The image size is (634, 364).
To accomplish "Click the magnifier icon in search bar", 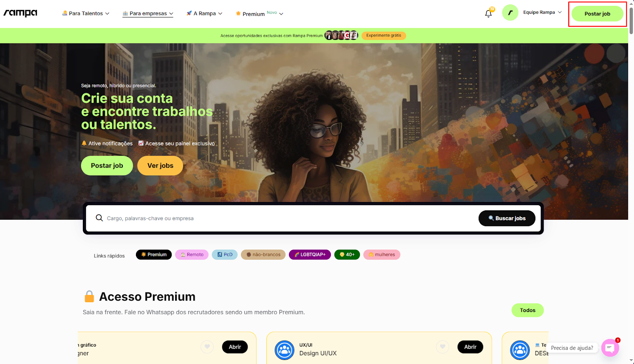I will 99,218.
